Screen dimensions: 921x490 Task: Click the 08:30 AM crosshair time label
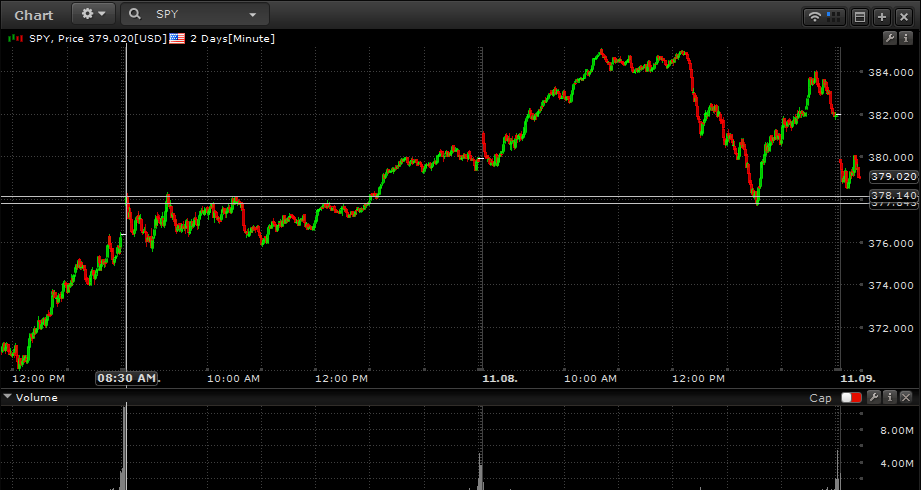pyautogui.click(x=126, y=378)
